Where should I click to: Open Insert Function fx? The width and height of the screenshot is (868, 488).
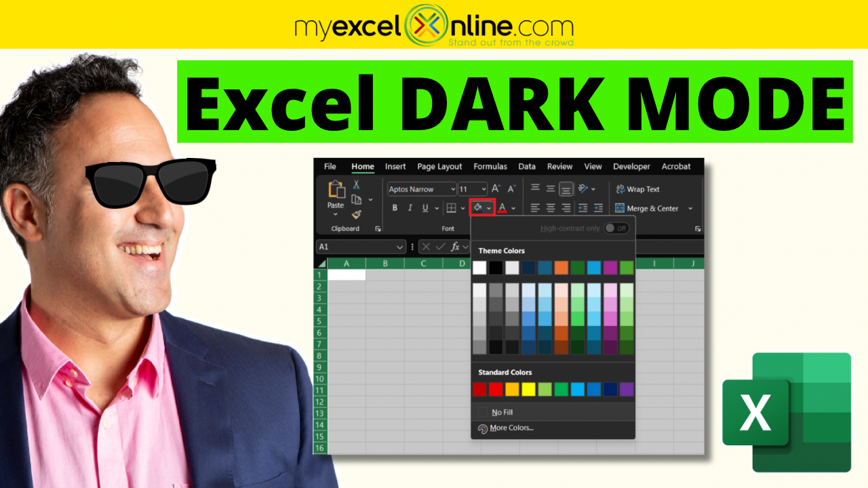pyautogui.click(x=456, y=247)
